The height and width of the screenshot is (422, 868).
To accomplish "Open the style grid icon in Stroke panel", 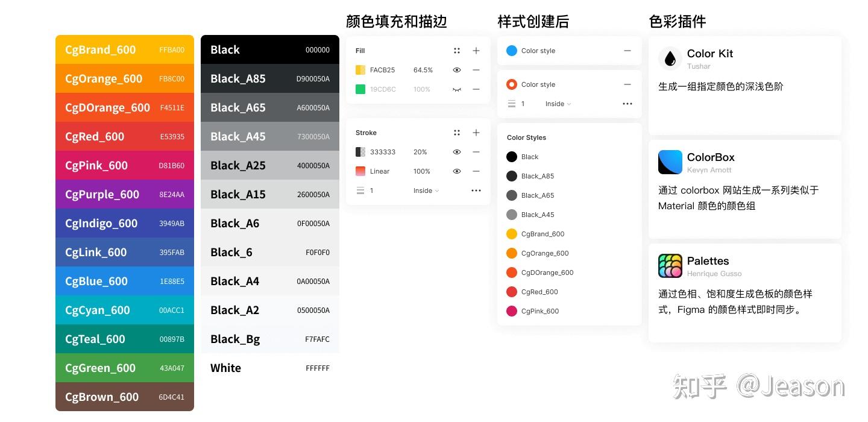I will (x=457, y=133).
